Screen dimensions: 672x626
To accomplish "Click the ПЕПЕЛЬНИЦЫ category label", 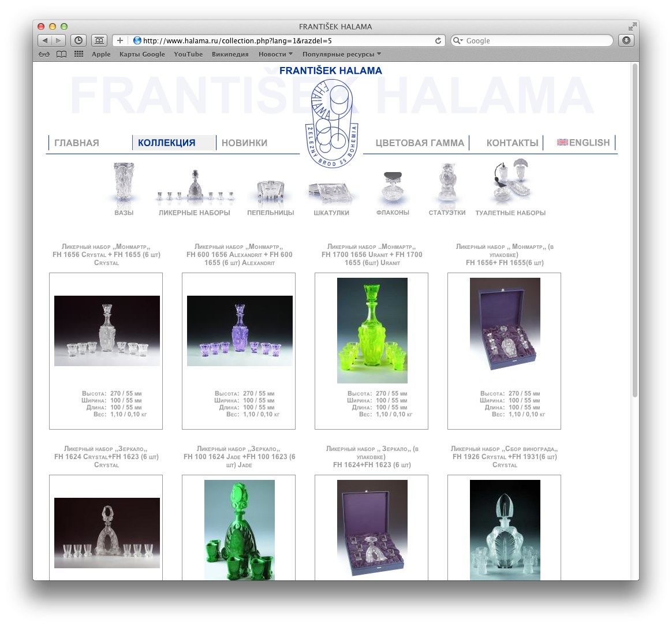I will pos(270,213).
